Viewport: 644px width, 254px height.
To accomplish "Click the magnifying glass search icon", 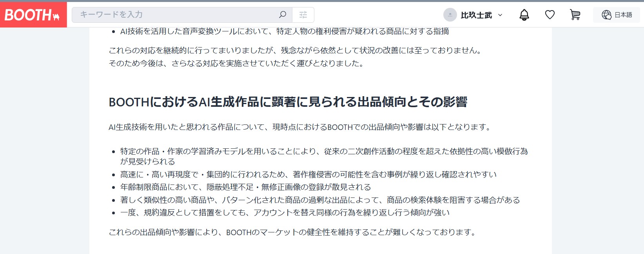I will pos(282,15).
